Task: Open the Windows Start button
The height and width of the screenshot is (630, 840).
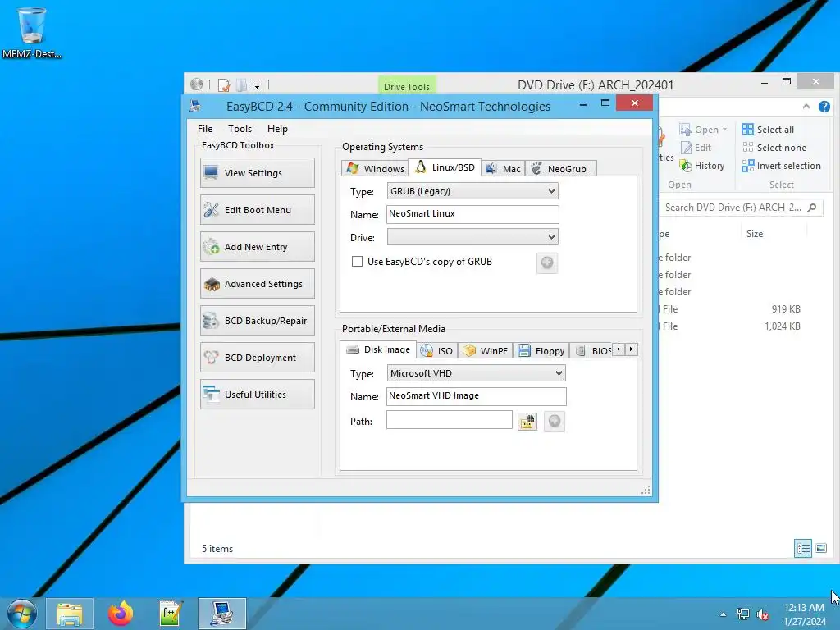Action: [x=21, y=614]
